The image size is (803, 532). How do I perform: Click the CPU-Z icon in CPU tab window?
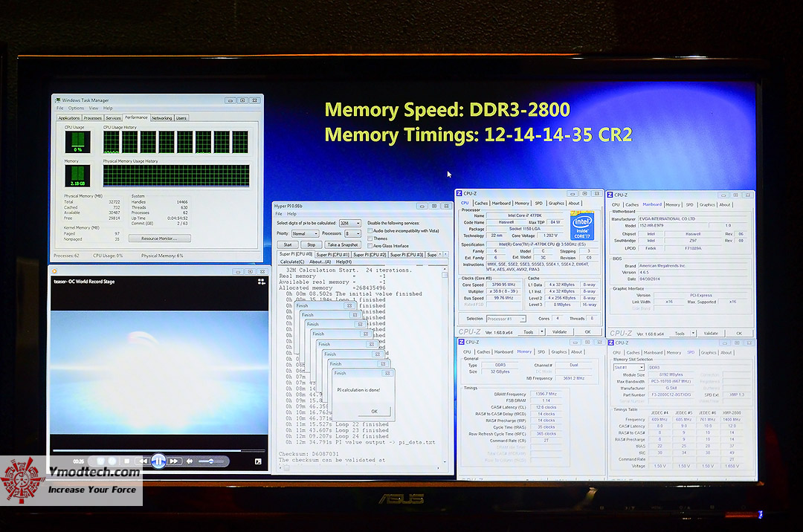pyautogui.click(x=459, y=193)
